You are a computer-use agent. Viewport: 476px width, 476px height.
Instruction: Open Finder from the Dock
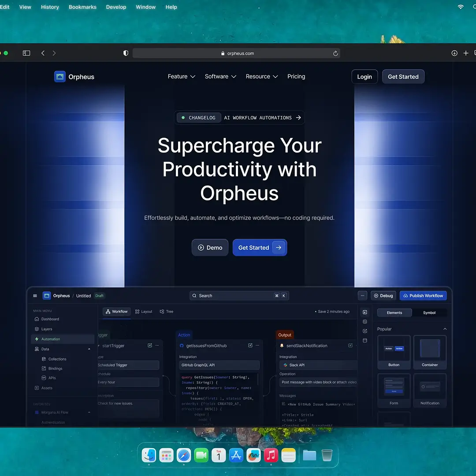tap(149, 455)
